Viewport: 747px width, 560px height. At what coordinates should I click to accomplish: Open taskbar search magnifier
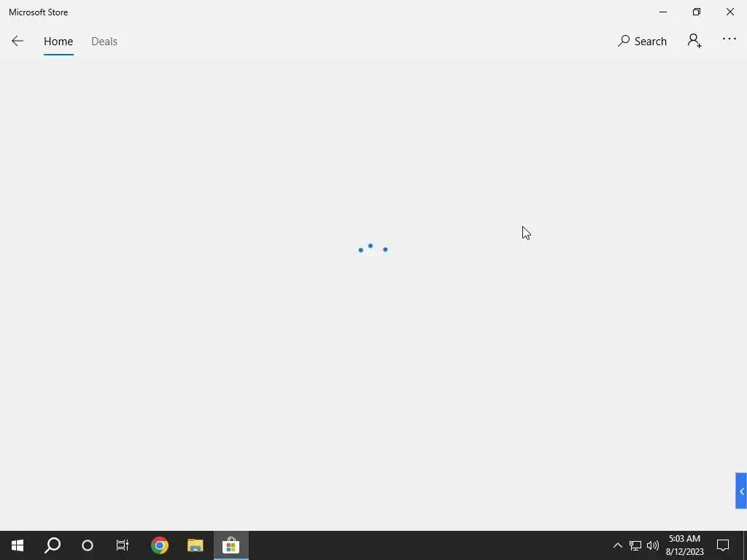pos(53,545)
